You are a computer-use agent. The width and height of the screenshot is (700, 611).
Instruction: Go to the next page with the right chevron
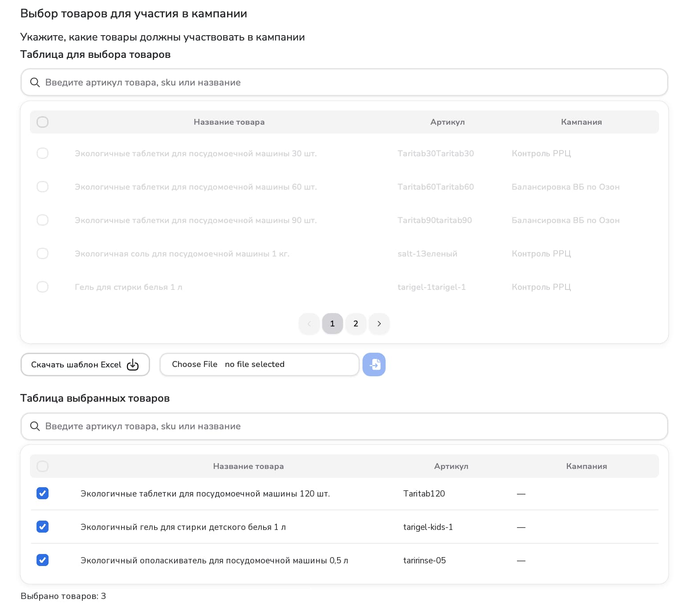[379, 324]
